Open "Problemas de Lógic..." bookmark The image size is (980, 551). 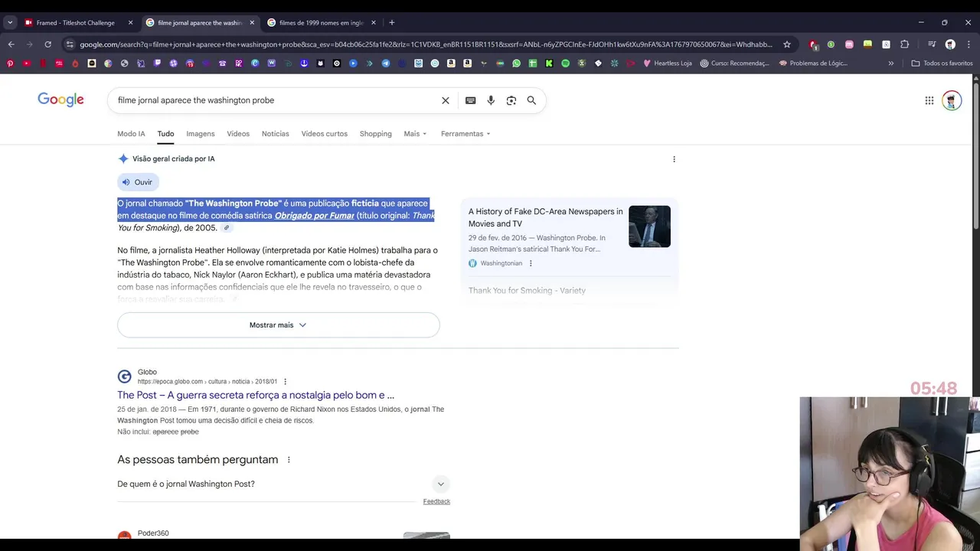pyautogui.click(x=814, y=64)
